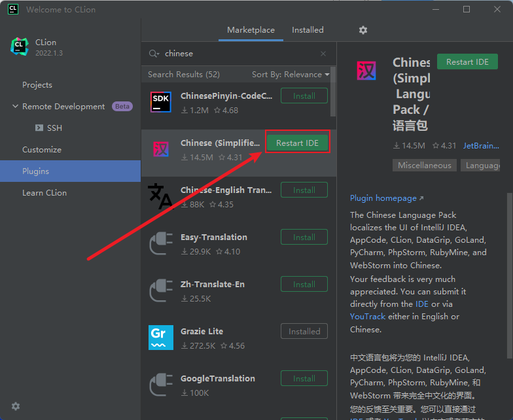
Task: Select Plugins in the sidebar
Action: click(71, 171)
